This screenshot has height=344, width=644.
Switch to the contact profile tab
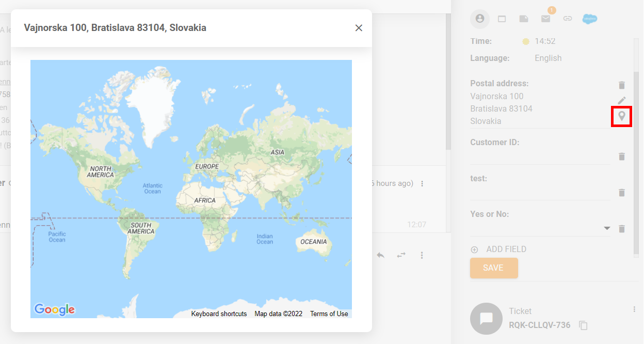[480, 19]
